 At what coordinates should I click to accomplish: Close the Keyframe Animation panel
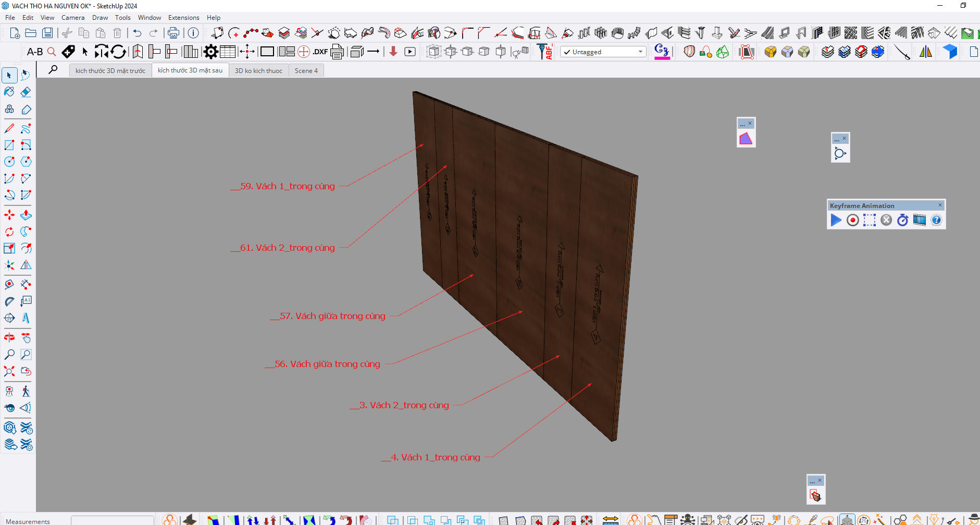click(x=940, y=205)
